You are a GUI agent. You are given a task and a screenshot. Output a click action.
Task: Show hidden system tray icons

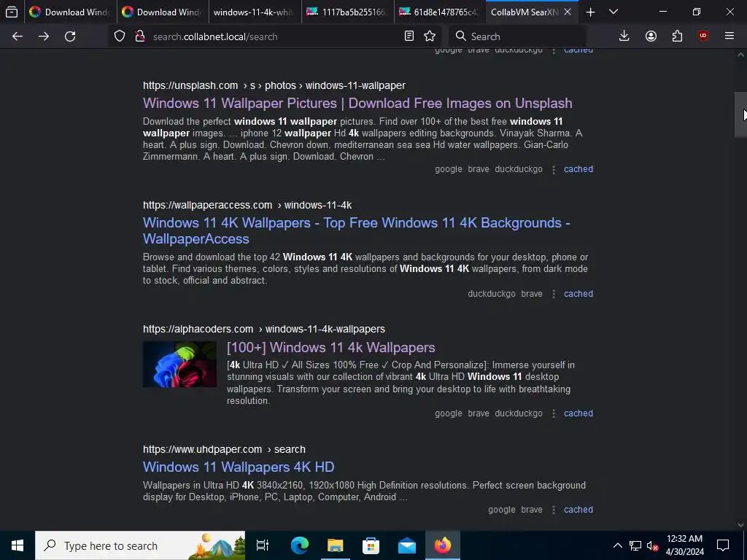click(617, 545)
